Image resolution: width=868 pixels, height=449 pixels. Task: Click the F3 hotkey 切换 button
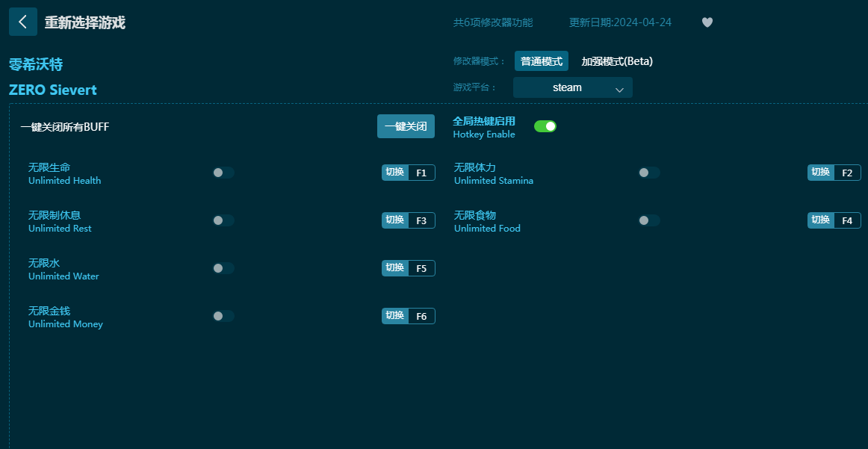(394, 220)
